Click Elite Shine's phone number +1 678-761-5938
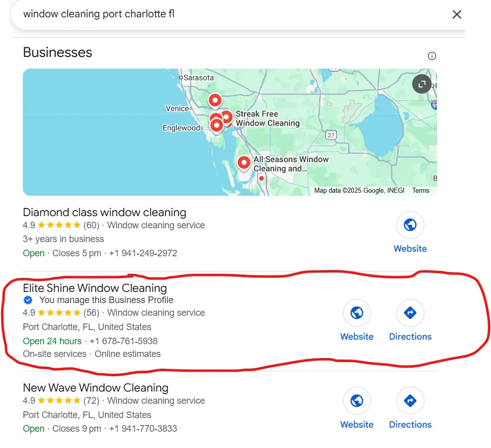 coord(124,341)
